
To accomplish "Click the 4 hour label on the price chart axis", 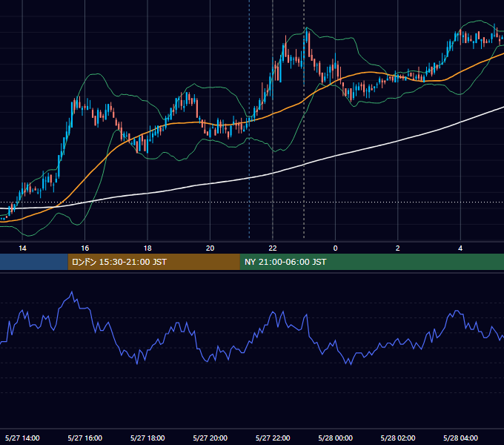I will point(460,248).
